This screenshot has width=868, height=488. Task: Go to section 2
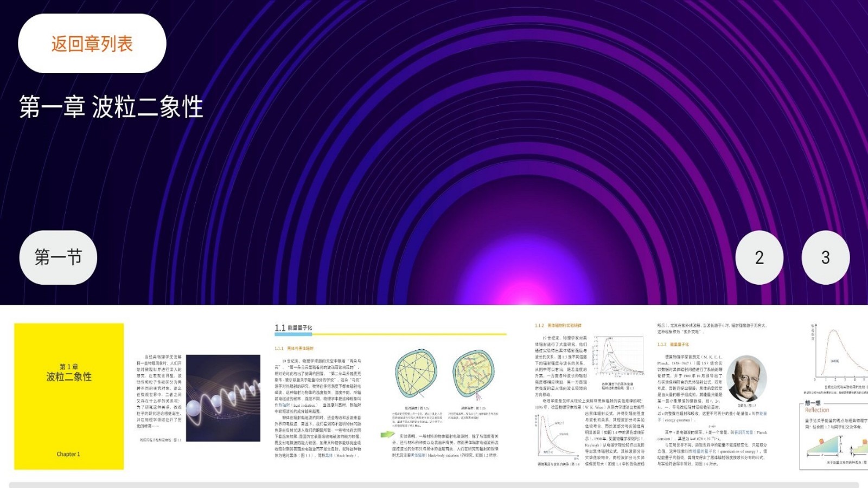click(759, 257)
